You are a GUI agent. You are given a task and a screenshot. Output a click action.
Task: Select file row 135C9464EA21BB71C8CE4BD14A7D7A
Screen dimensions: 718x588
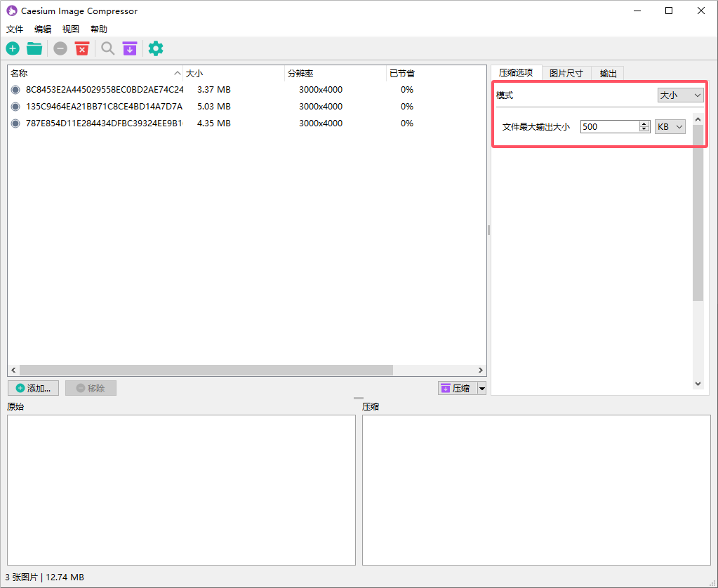tap(104, 107)
